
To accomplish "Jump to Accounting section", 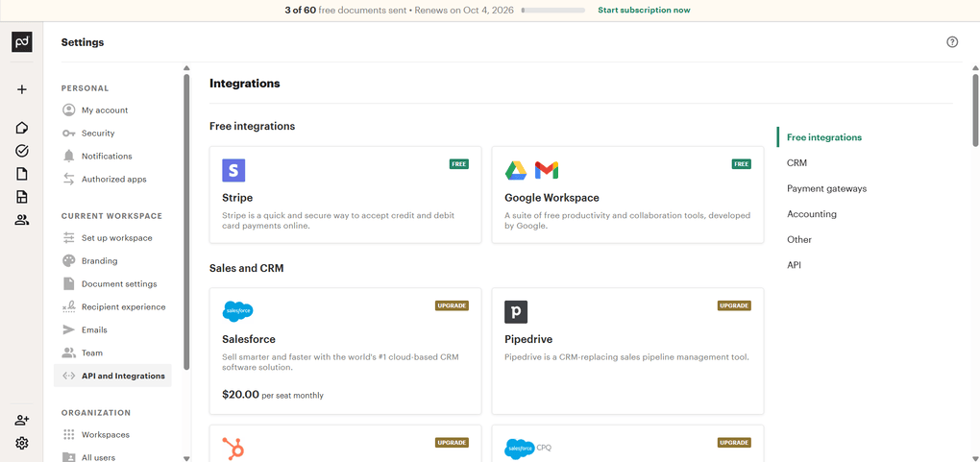I will (811, 214).
